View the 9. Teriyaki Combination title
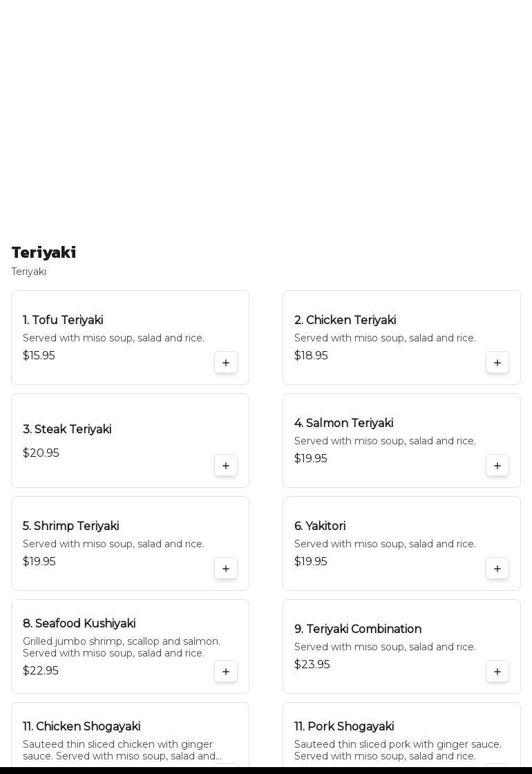 [358, 629]
